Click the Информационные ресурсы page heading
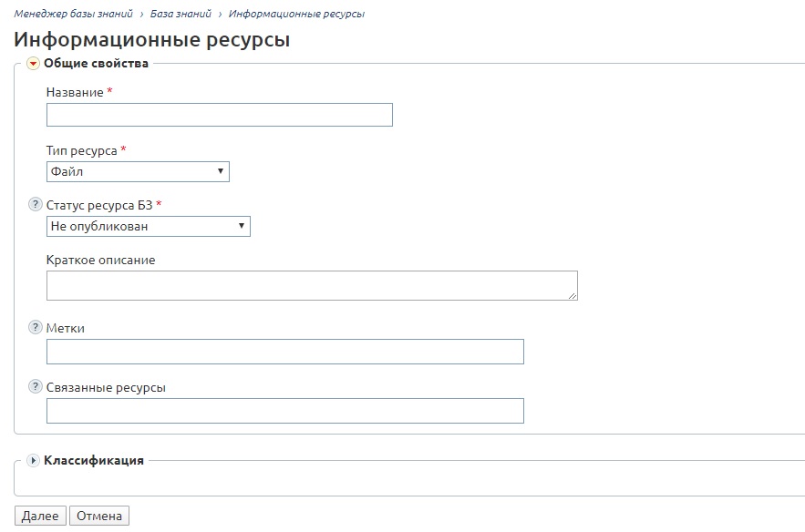The height and width of the screenshot is (532, 805). point(152,39)
